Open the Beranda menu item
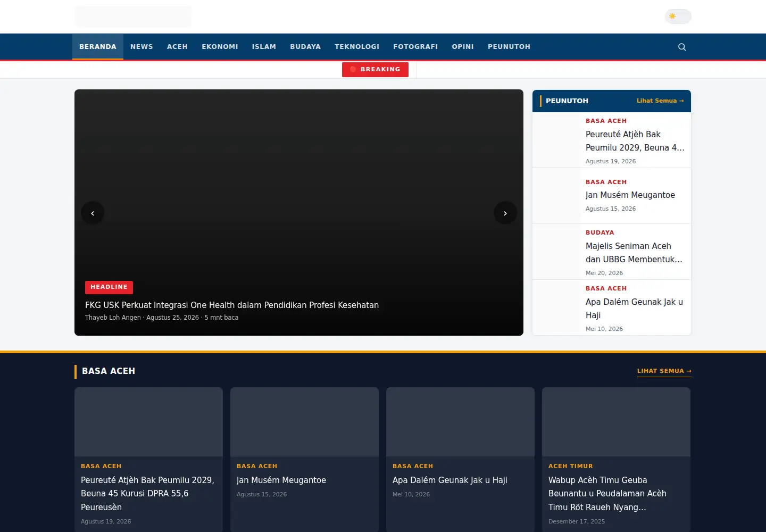Image resolution: width=766 pixels, height=532 pixels. point(98,47)
